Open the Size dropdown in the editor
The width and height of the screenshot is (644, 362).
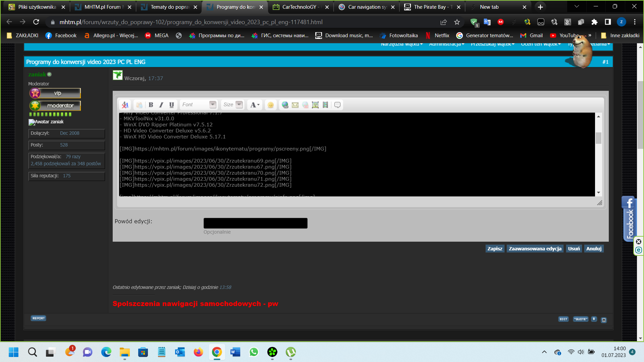point(232,105)
